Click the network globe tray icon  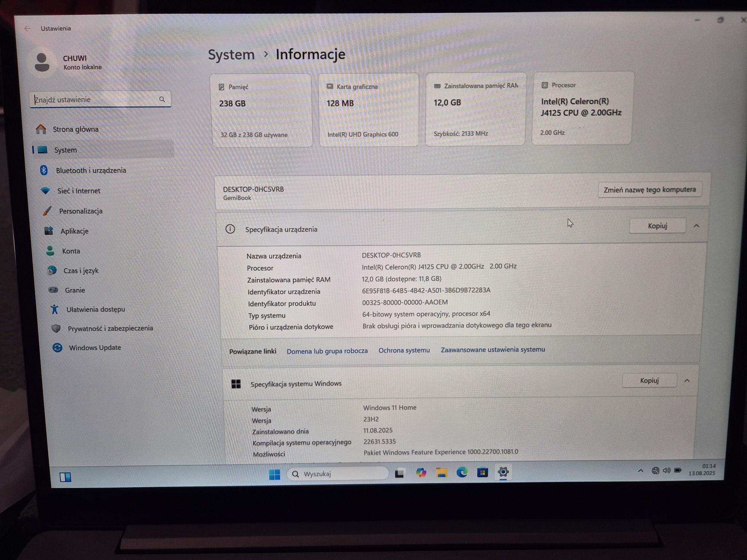(x=655, y=470)
